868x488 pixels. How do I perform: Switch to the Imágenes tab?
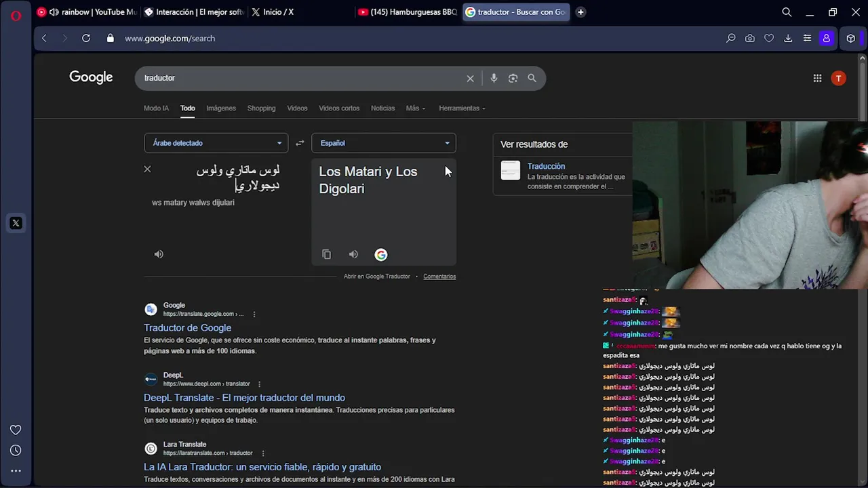click(x=221, y=108)
